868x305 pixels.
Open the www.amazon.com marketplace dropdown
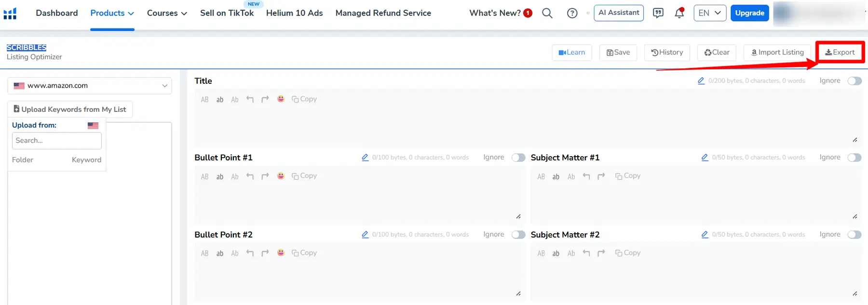[90, 86]
